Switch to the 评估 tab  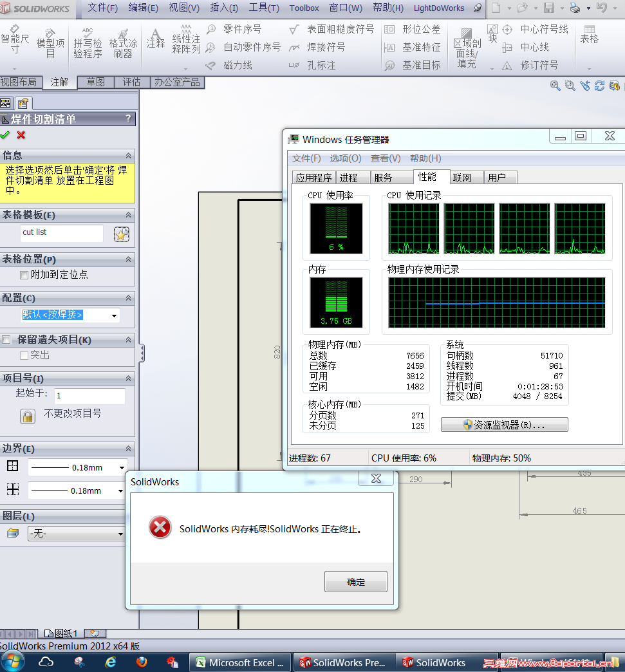131,82
